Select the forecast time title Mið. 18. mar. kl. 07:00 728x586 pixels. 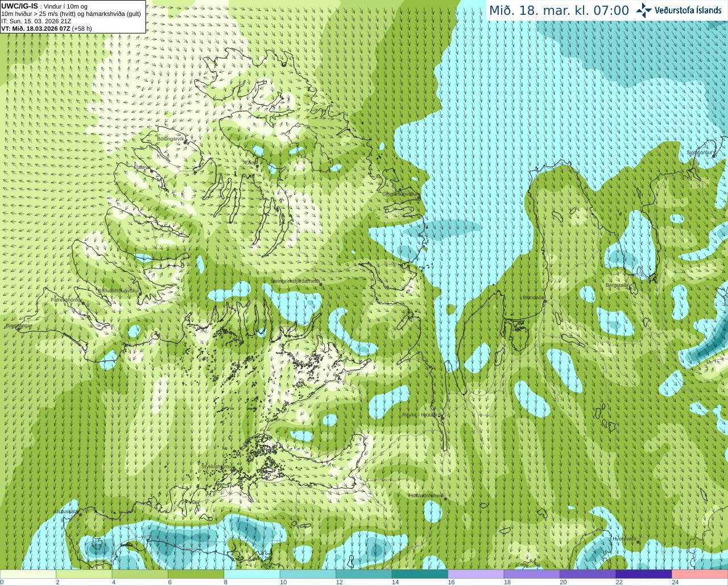coord(559,11)
